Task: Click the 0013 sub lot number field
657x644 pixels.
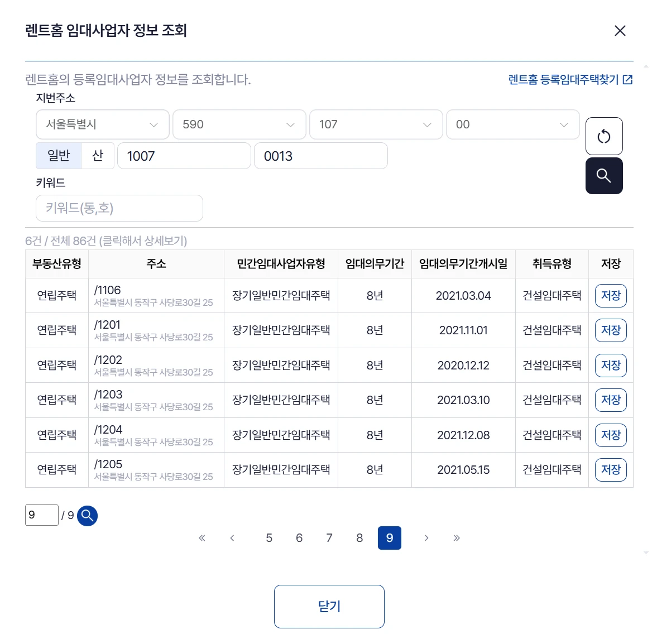Action: [x=320, y=156]
